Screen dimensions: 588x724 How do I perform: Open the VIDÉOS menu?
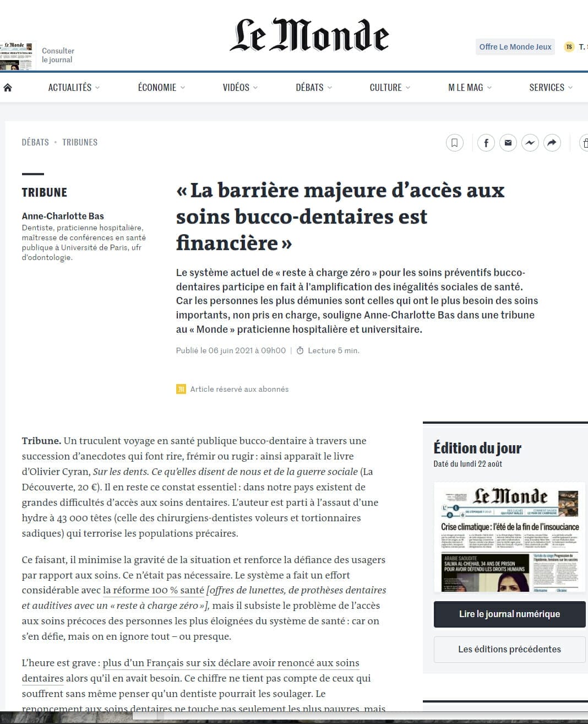[x=240, y=88]
